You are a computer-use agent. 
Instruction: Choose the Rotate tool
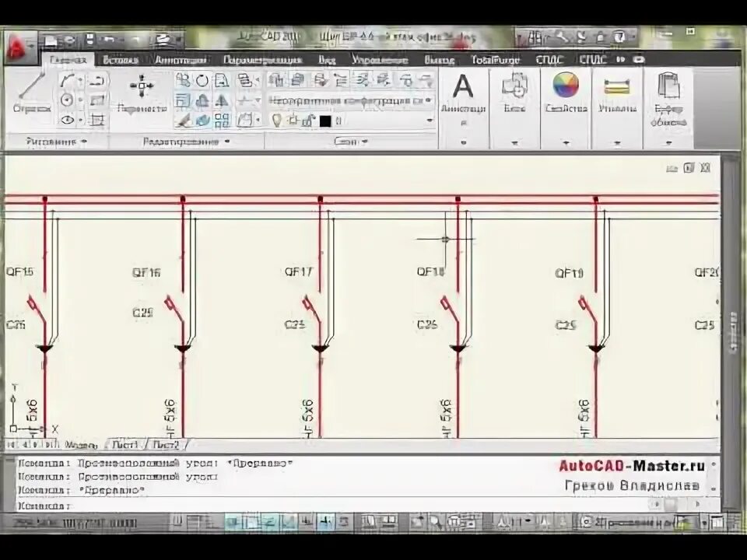point(202,80)
